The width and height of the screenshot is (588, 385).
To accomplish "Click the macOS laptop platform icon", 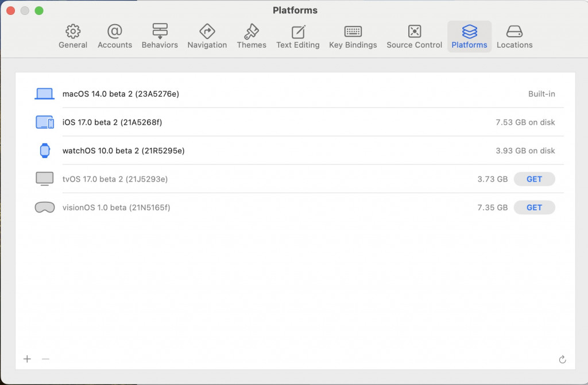I will click(45, 94).
